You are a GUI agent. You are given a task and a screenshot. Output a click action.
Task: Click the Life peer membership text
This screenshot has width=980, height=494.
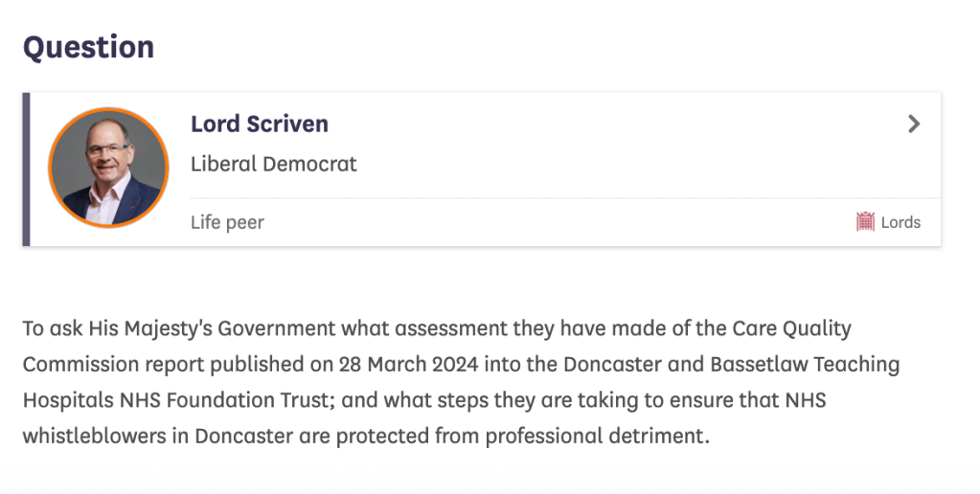tap(227, 222)
